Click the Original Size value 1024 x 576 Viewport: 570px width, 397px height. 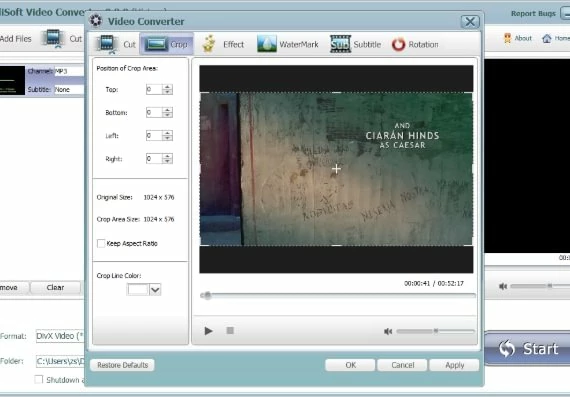[158, 197]
